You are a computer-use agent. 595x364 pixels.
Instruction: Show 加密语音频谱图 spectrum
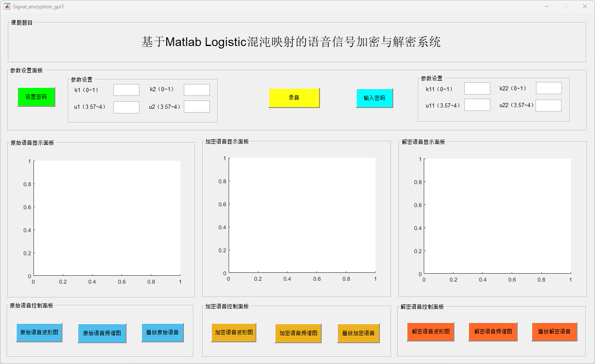pyautogui.click(x=298, y=333)
